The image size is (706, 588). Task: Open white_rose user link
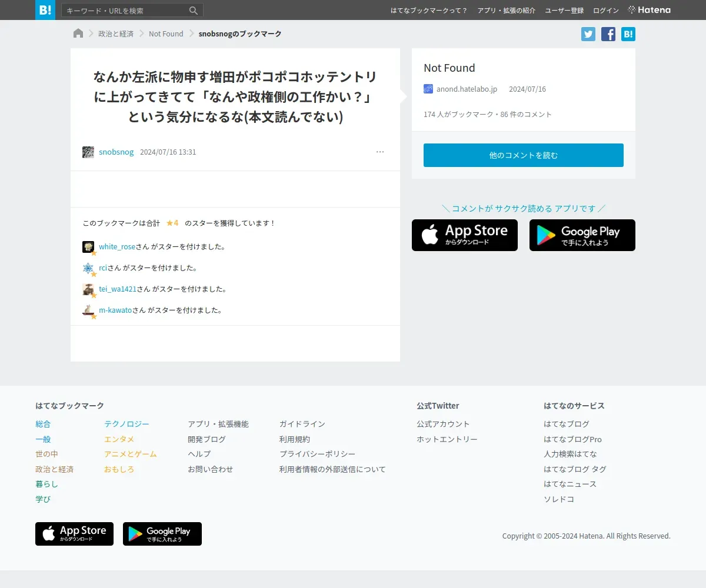[117, 247]
